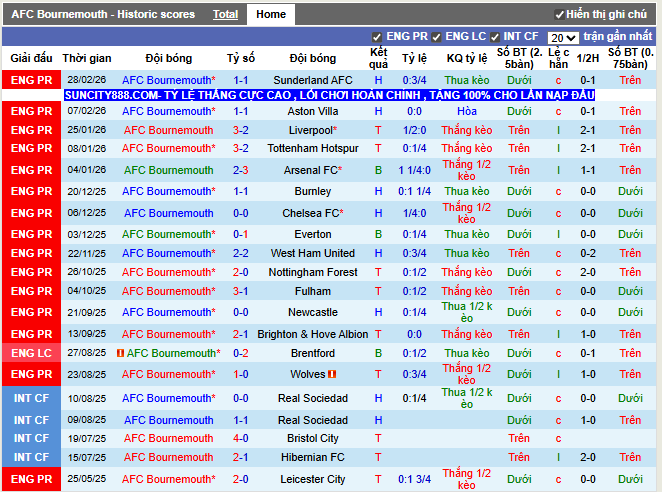Click AFC Bournemouth in 28/02/26 row

[x=168, y=80]
